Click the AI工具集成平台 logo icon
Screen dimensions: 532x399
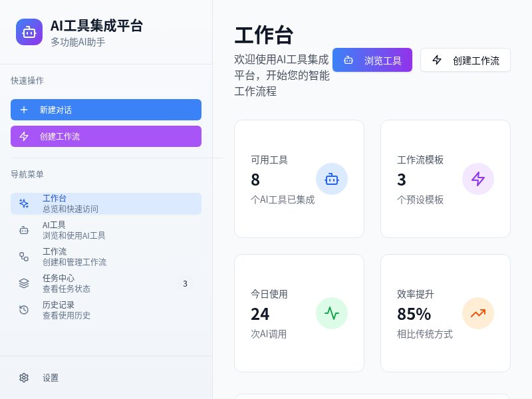point(29,32)
